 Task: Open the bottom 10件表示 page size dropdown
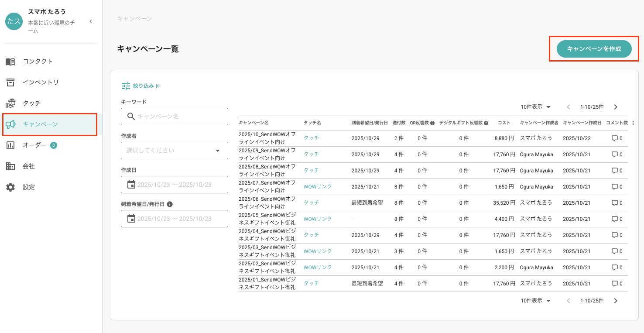click(x=536, y=301)
